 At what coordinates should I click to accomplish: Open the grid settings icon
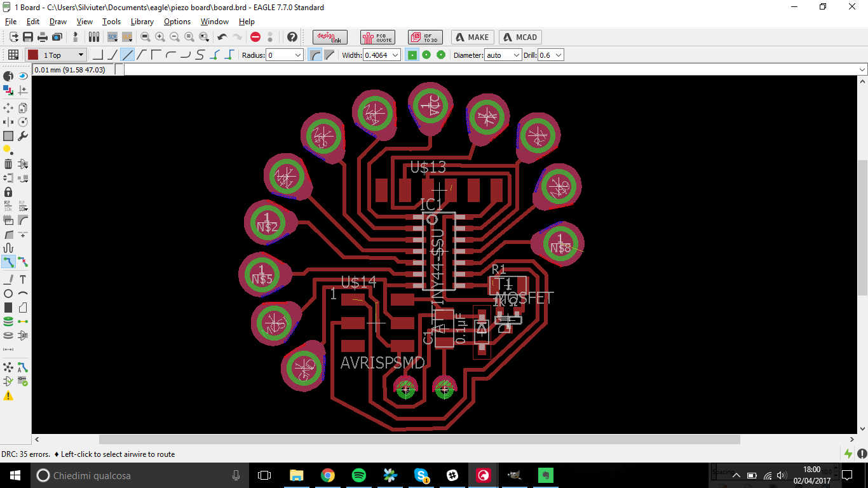(13, 55)
